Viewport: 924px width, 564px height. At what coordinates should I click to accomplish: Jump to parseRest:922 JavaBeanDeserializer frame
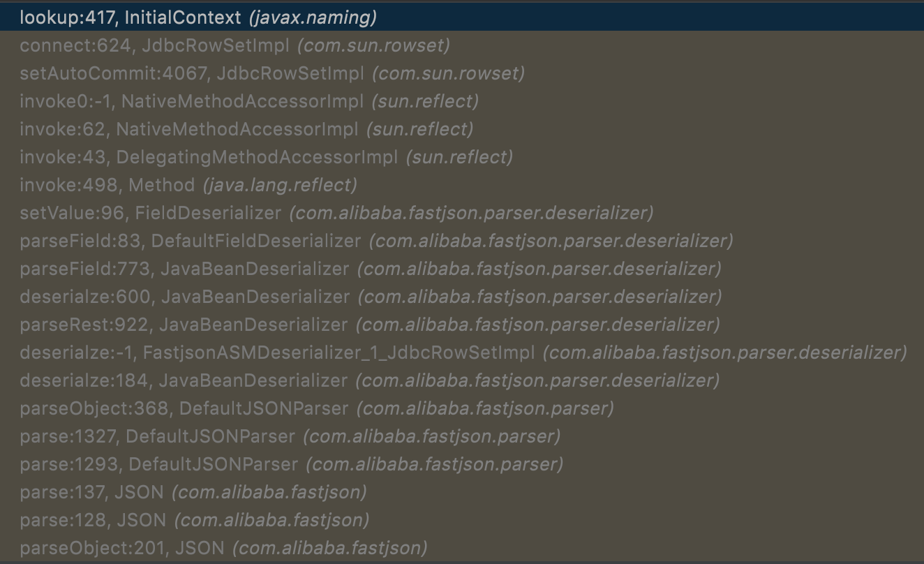pos(369,325)
